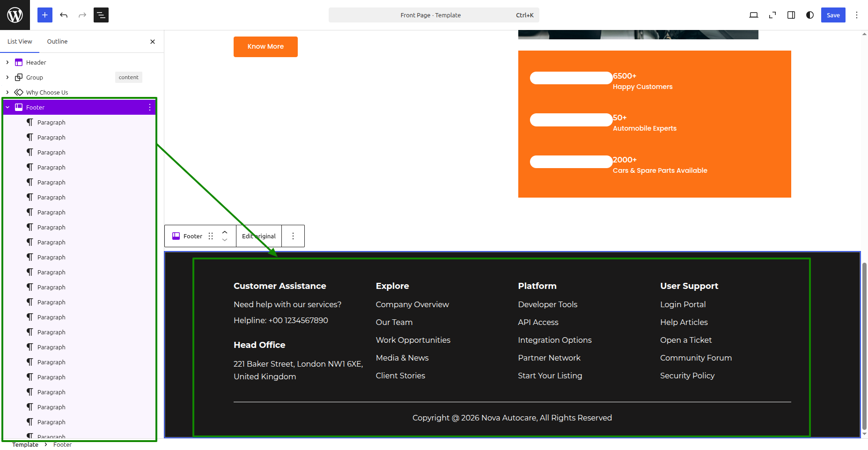Click the Work Opportunities footer link

(x=413, y=340)
